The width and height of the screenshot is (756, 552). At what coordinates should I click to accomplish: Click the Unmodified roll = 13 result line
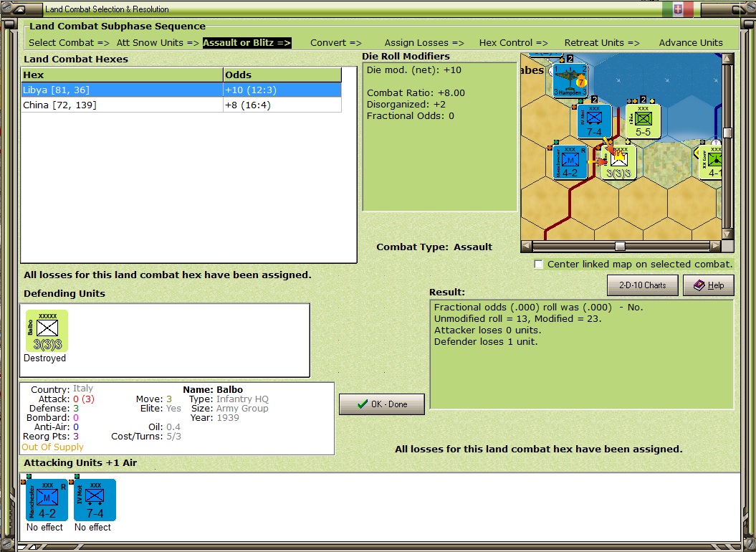tap(517, 318)
